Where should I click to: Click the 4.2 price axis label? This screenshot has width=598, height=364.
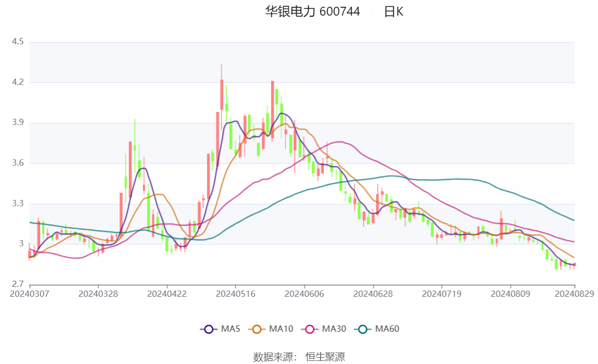(18, 82)
